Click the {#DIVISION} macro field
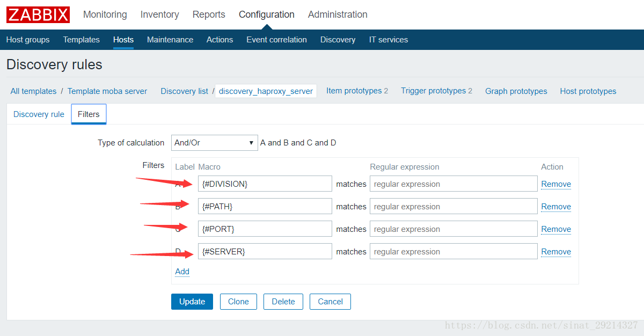 (265, 184)
